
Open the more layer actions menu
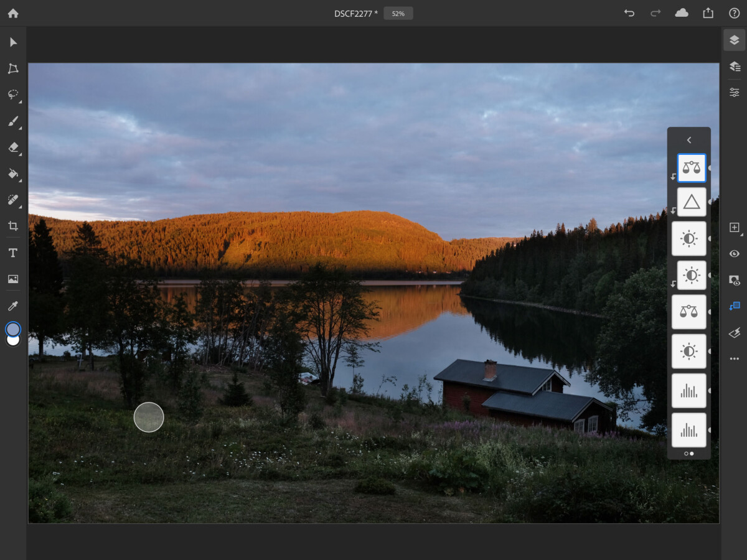(735, 359)
